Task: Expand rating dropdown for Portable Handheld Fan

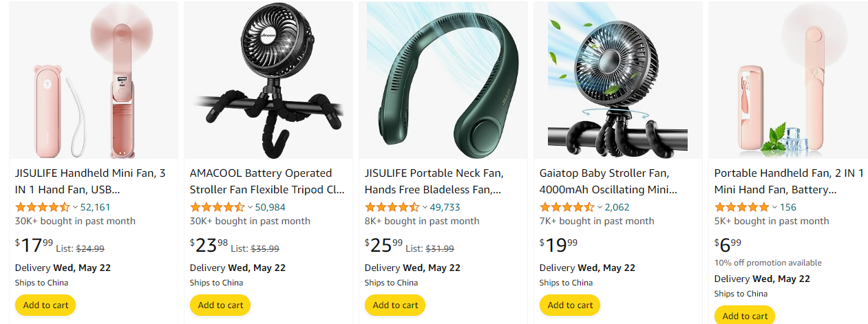Action: [x=774, y=207]
